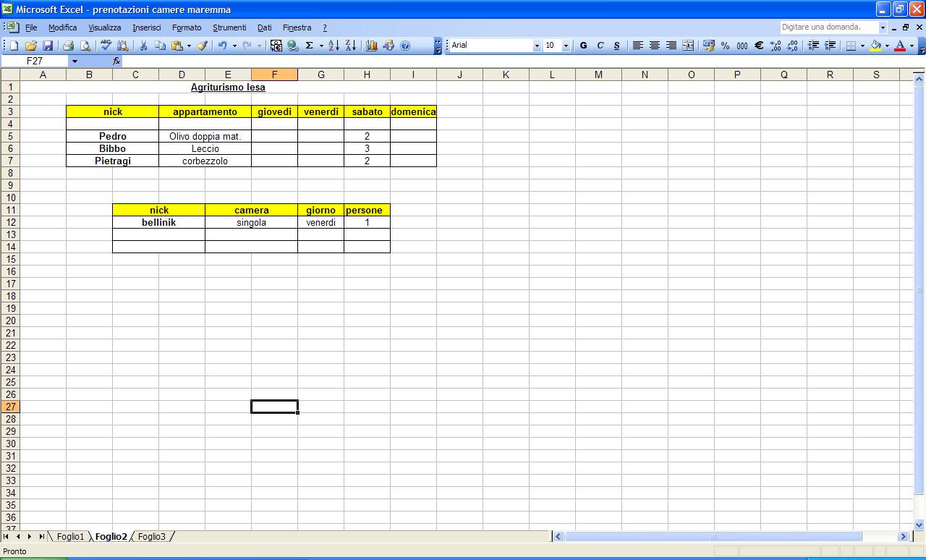Viewport: 926px width, 560px height.
Task: Switch to the Foglio3 sheet tab
Action: click(x=152, y=537)
